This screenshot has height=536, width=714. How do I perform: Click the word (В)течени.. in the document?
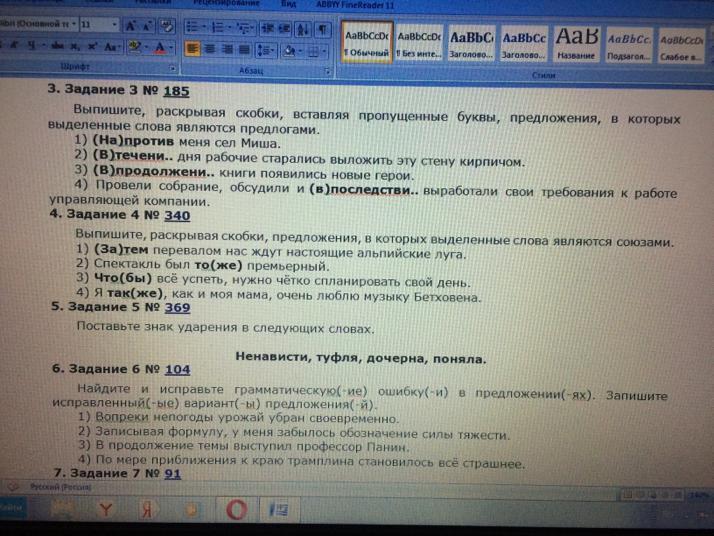[x=133, y=156]
